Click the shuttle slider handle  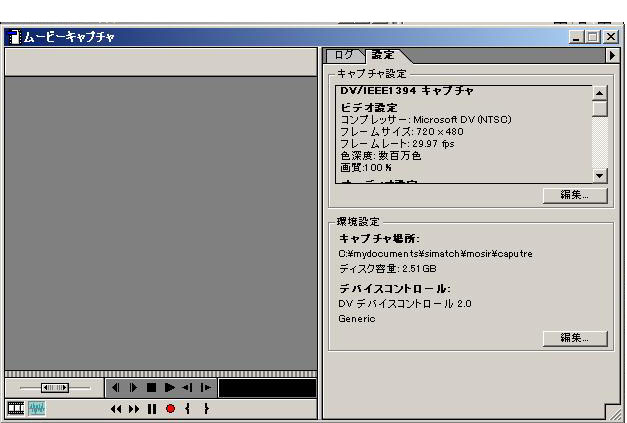(x=55, y=387)
